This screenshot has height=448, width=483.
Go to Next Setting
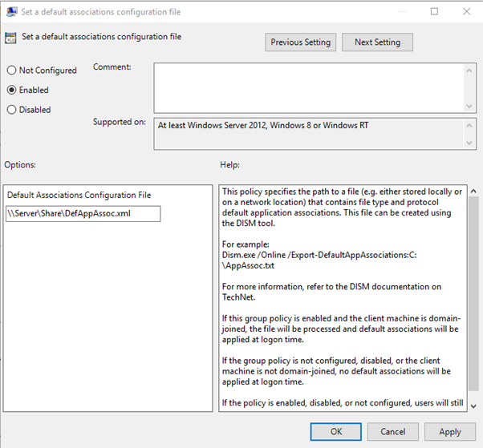pos(377,42)
